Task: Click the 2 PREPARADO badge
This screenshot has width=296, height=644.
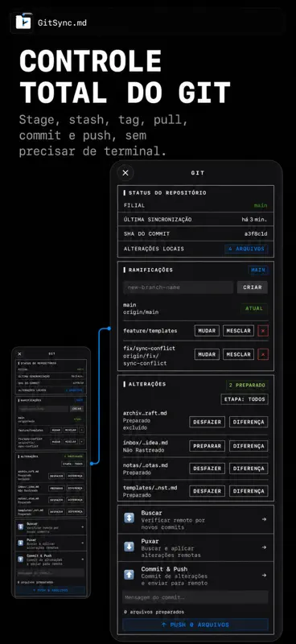Action: tap(247, 386)
